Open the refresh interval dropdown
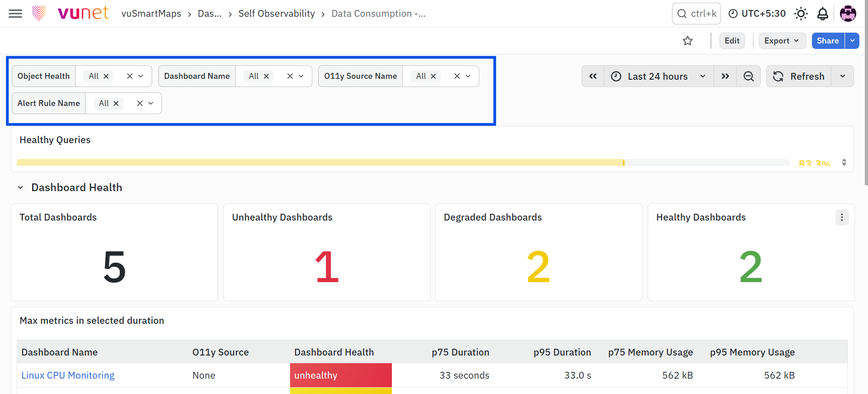The image size is (868, 394). (x=843, y=76)
